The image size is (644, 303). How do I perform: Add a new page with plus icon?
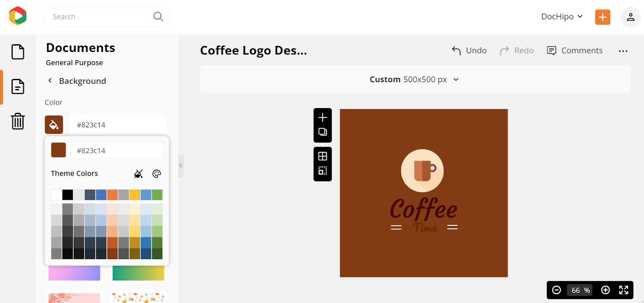322,118
